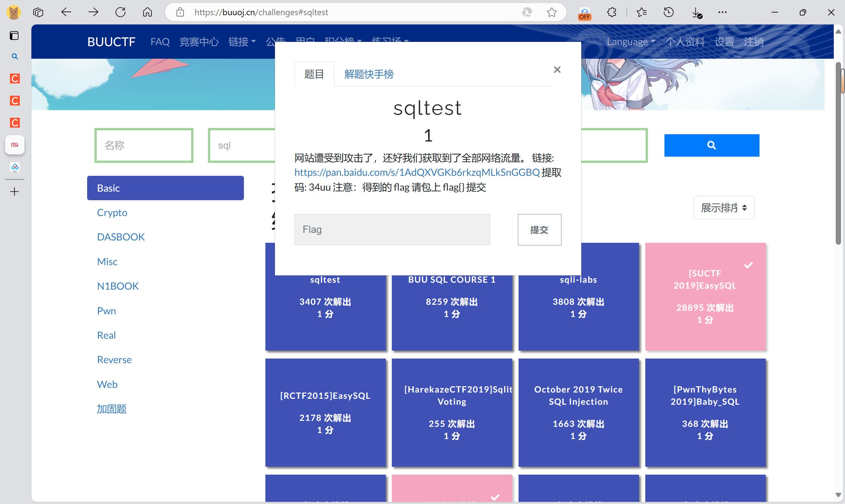This screenshot has width=845, height=504.
Task: Open the 展示排序 sort dropdown
Action: 724,207
